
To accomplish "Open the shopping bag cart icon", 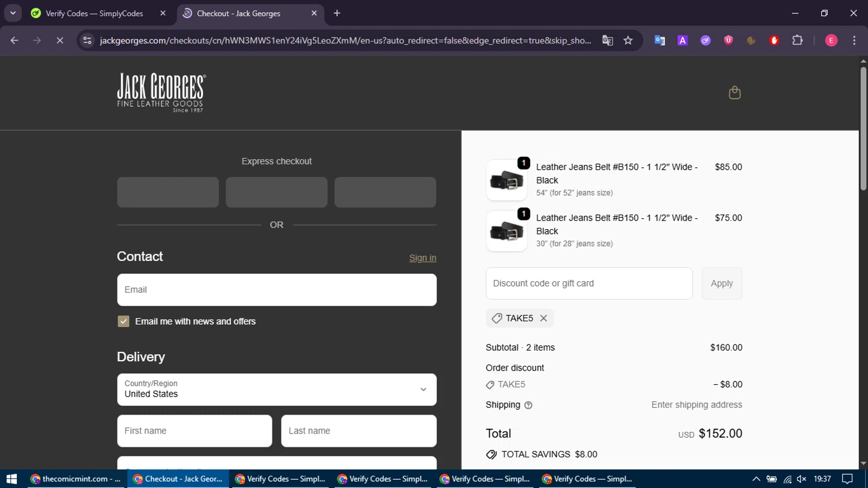I will pos(734,93).
